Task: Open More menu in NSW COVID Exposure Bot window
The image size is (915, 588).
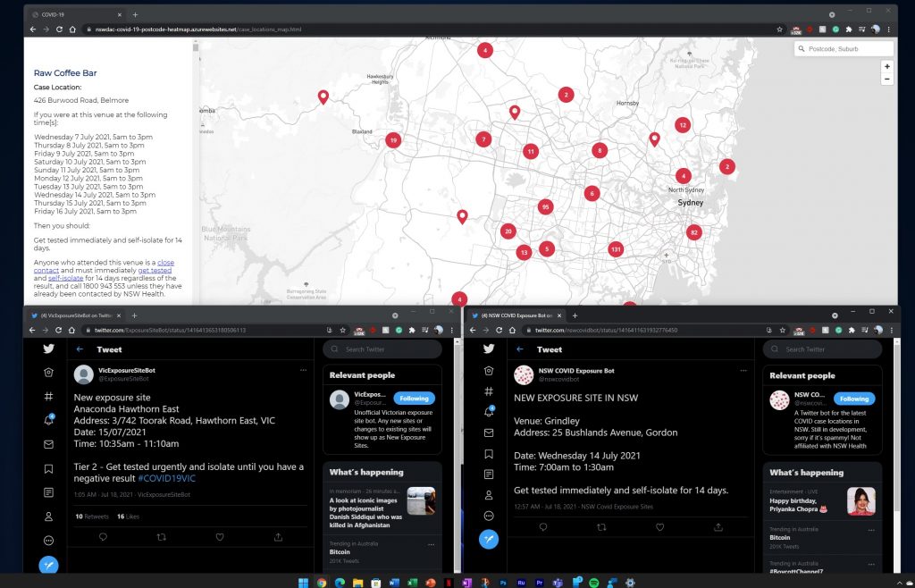Action: [489, 516]
